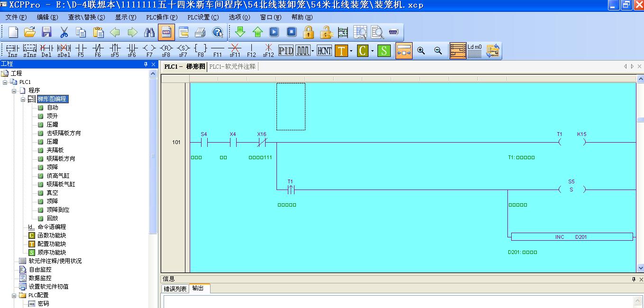Click the Stop PLC icon
This screenshot has width=644, height=308.
pyautogui.click(x=292, y=32)
